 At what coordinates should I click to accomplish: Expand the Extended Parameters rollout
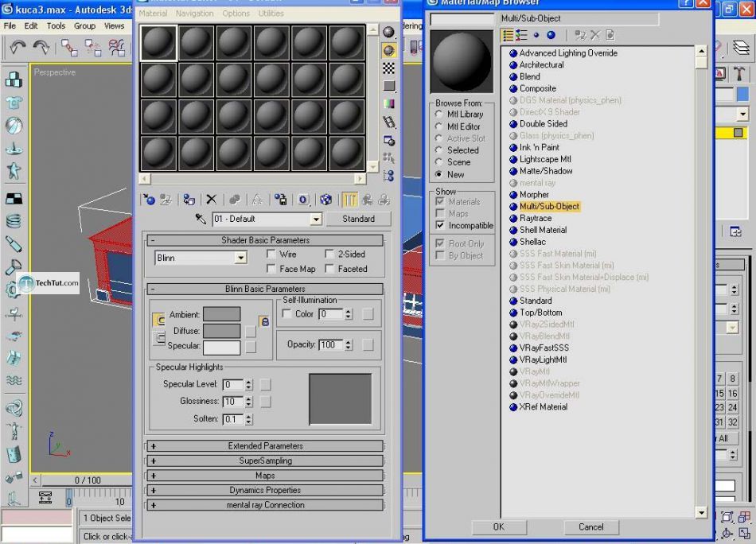click(x=264, y=446)
